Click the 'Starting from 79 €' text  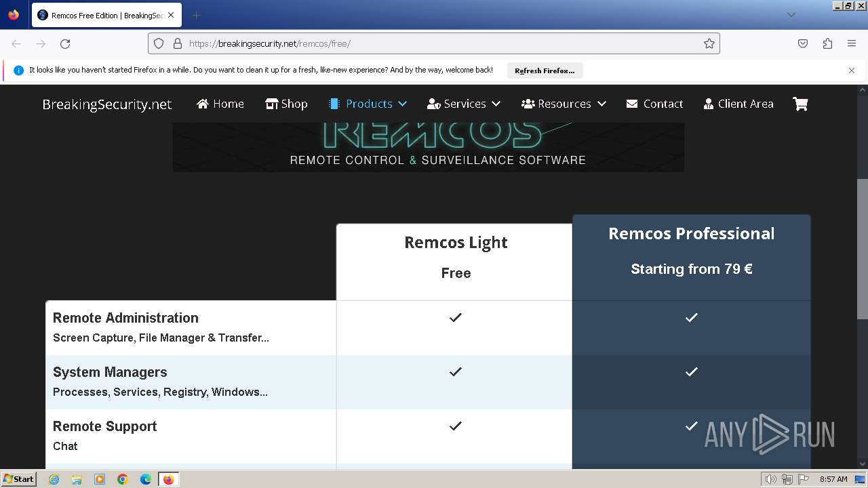[691, 269]
